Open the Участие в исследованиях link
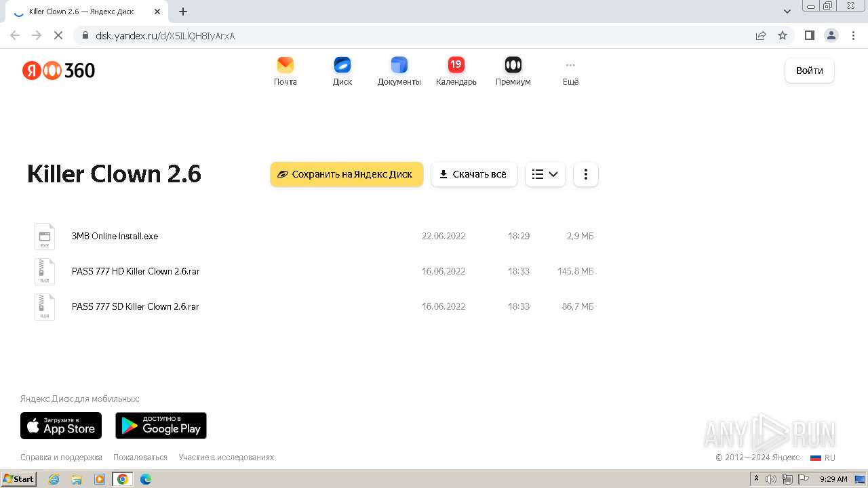The image size is (868, 488). [226, 457]
